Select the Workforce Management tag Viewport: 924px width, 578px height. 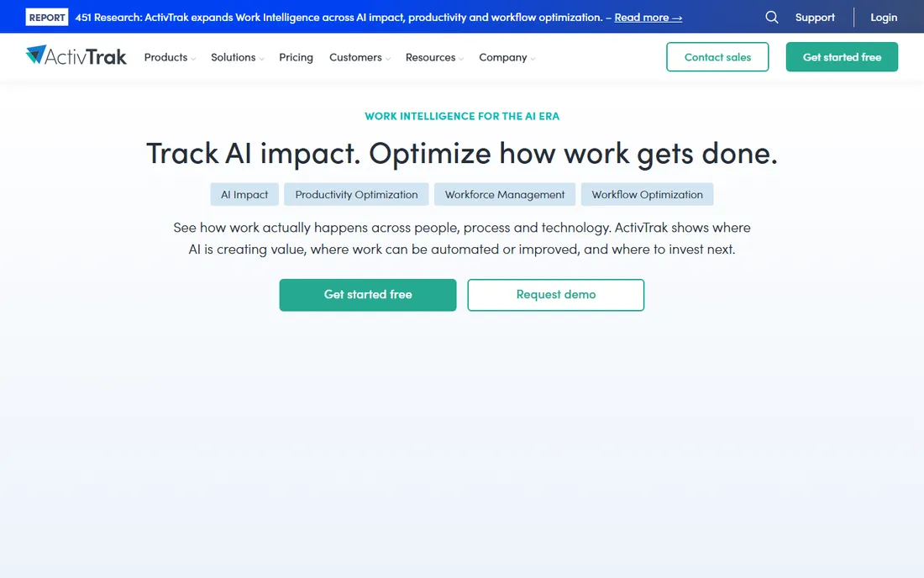(x=505, y=194)
